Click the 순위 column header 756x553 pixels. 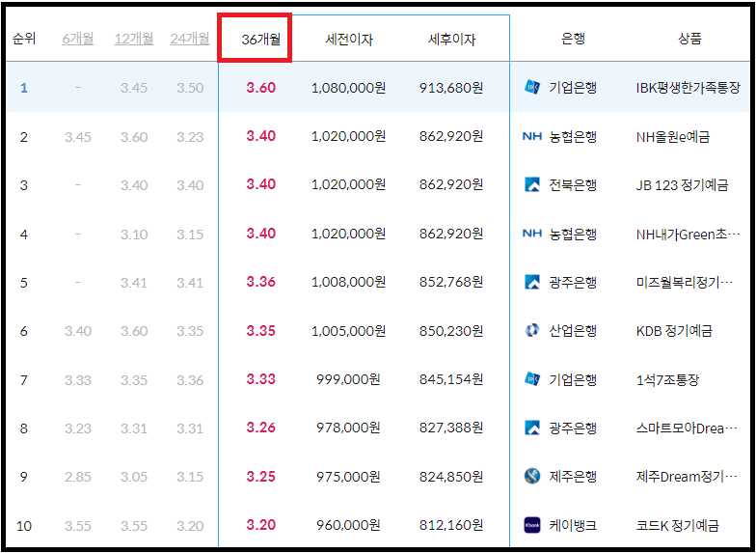[24, 39]
